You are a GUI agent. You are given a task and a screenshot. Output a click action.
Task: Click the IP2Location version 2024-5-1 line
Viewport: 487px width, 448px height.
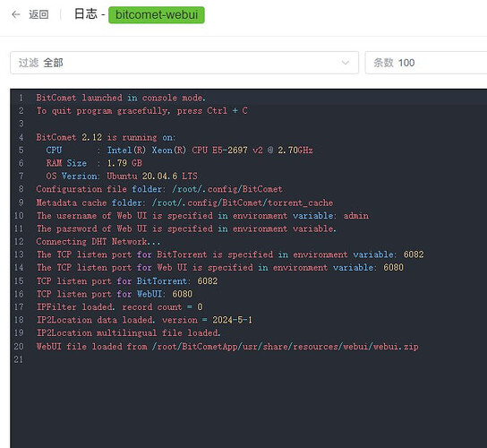click(144, 320)
